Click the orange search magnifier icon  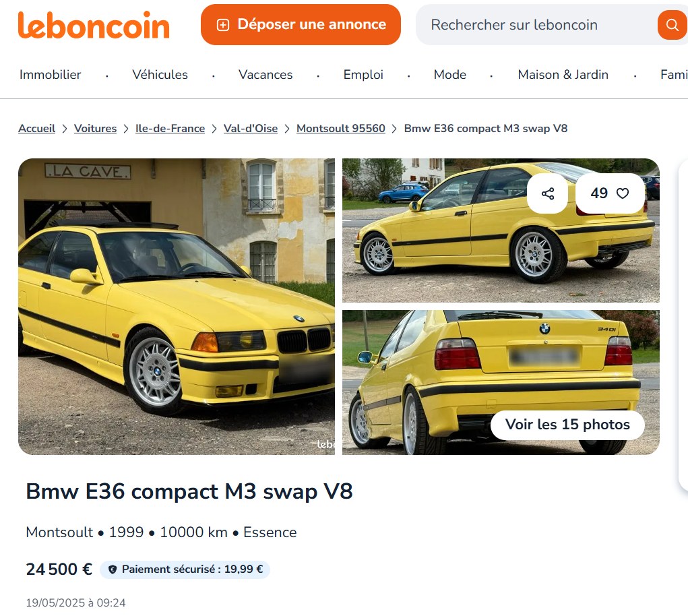click(672, 24)
